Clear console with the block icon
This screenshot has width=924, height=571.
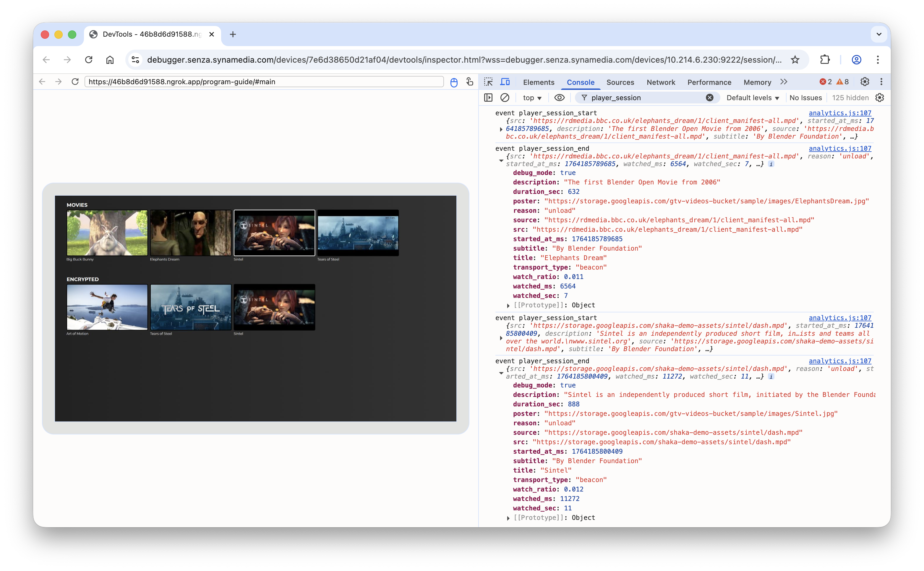505,98
